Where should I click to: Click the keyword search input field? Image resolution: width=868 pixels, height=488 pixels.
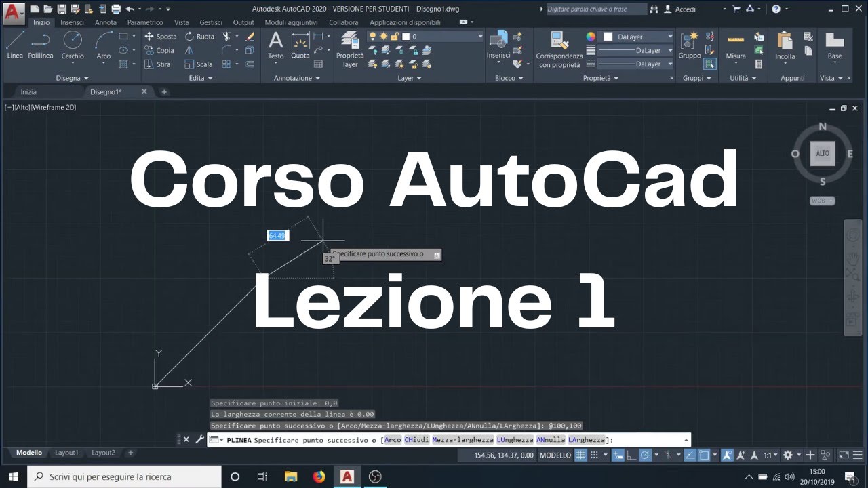596,9
